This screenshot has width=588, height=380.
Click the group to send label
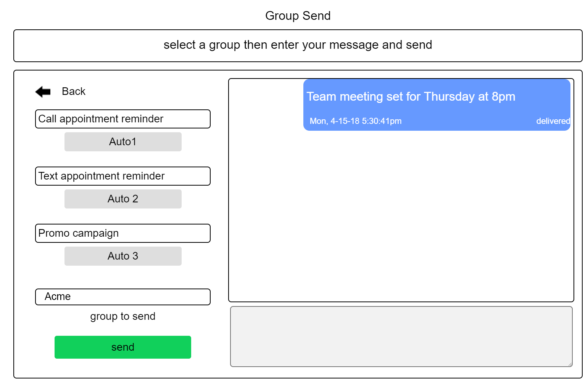point(122,316)
